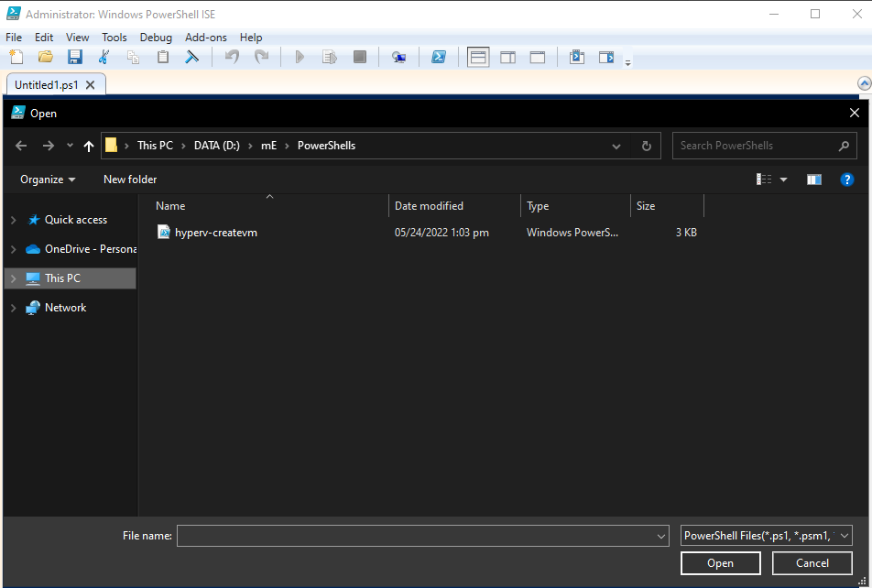Open the Debug menu
This screenshot has height=588, width=872.
pos(156,38)
